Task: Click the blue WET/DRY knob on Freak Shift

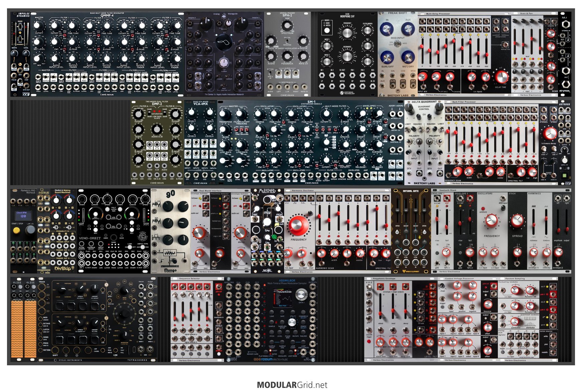Action: point(408,57)
